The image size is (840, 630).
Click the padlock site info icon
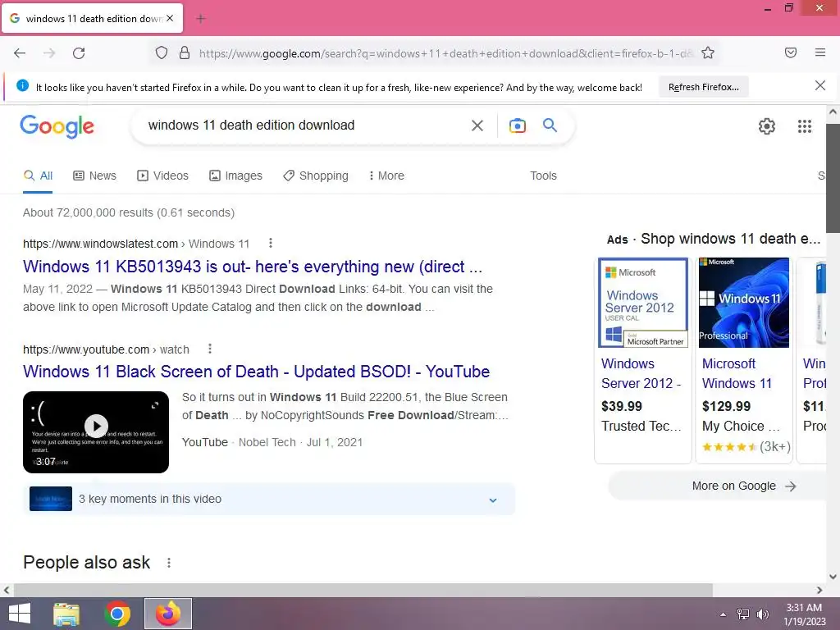tap(185, 53)
